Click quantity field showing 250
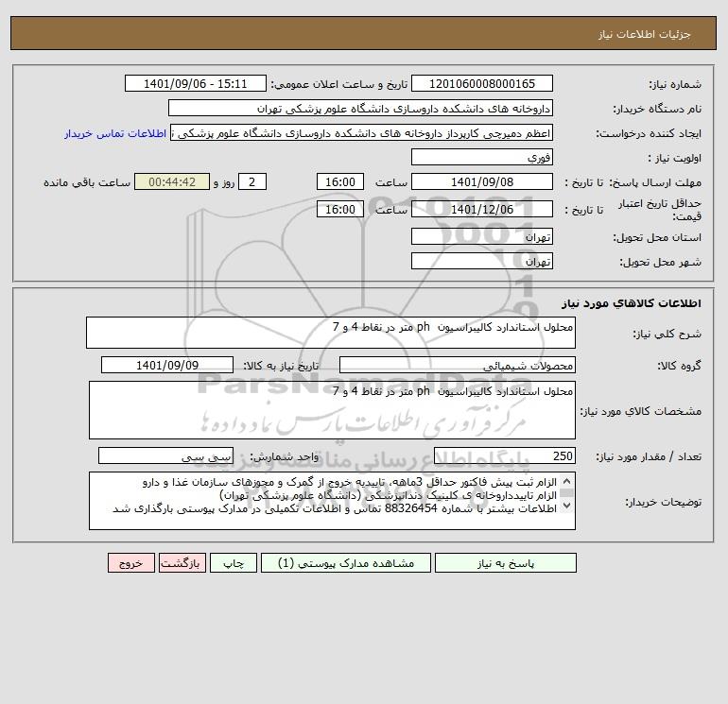The image size is (728, 704). click(x=505, y=455)
